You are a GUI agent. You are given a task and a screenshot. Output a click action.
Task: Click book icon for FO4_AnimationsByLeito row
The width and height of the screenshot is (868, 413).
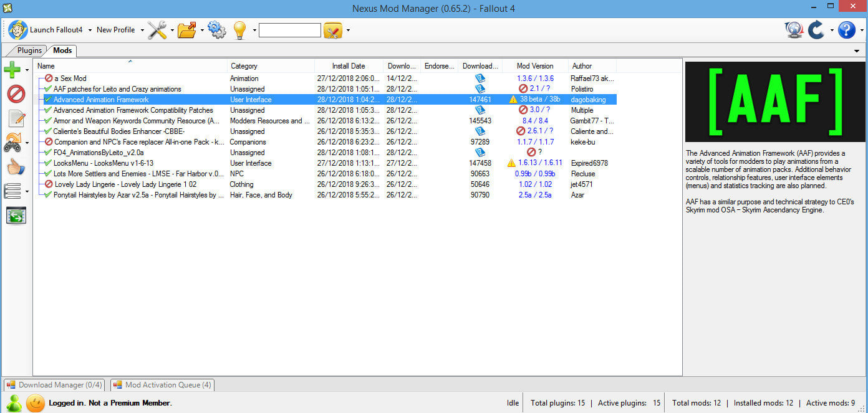480,153
